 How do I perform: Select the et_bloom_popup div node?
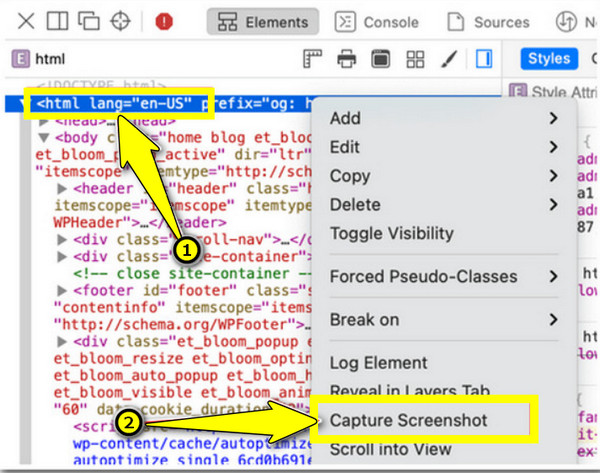point(183,375)
